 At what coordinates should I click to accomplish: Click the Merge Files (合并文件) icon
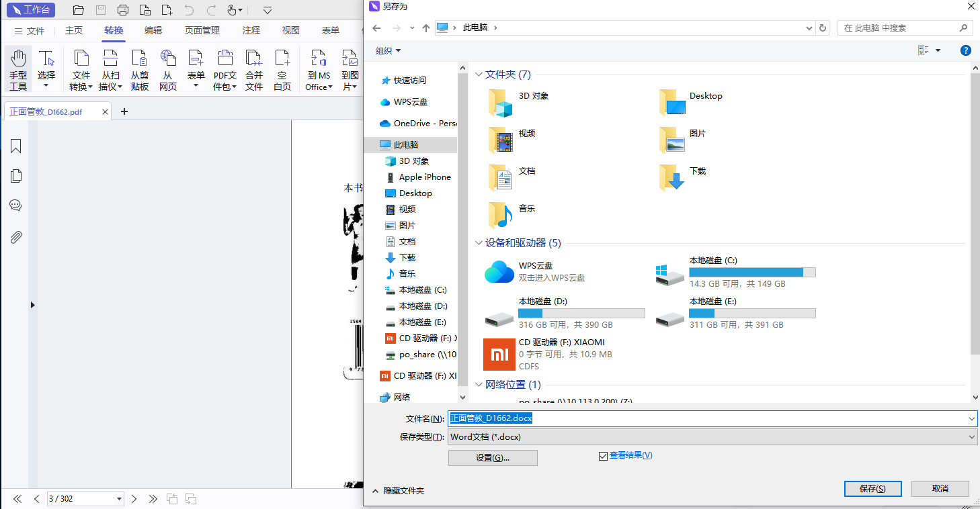[x=254, y=69]
